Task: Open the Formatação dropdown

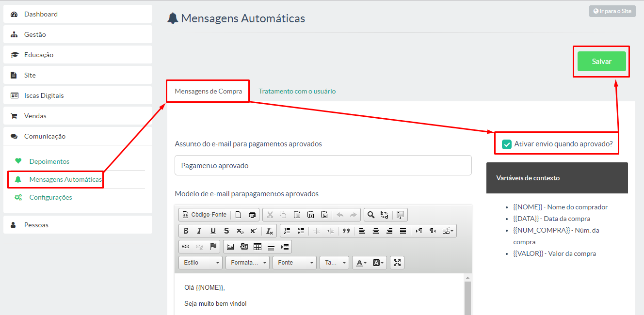Action: (x=247, y=263)
